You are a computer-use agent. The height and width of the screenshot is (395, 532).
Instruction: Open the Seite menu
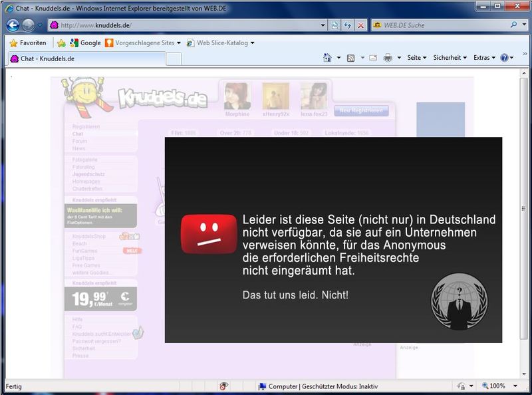tap(416, 58)
